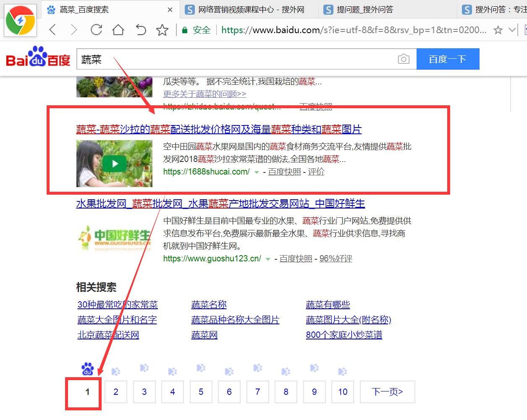The image size is (527, 420).
Task: Open the dropdown next to 1688shucai.com URL
Action: pyautogui.click(x=257, y=172)
